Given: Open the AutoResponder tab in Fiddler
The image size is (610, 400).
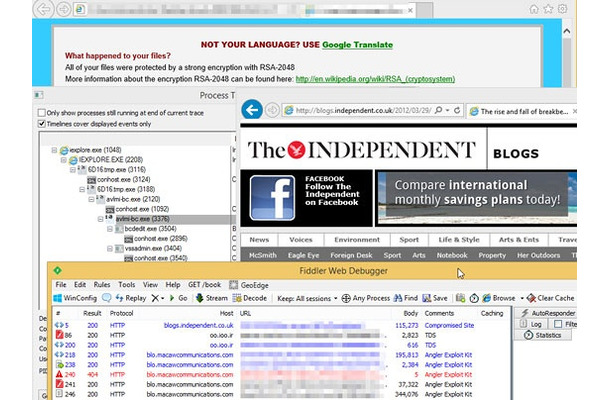Looking at the screenshot, I should [548, 313].
